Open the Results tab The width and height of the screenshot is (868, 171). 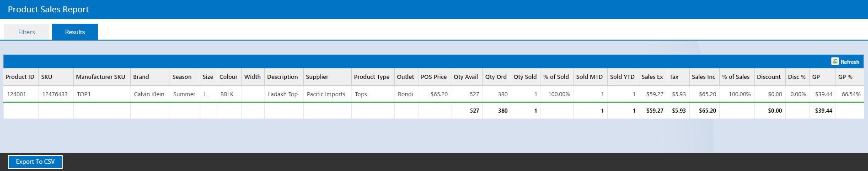[75, 32]
